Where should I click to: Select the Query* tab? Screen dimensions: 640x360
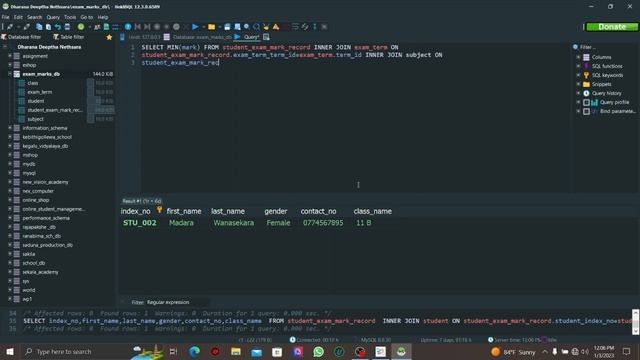(x=247, y=37)
